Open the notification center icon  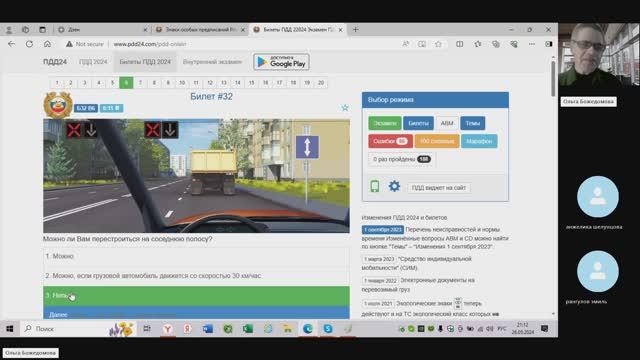point(544,329)
